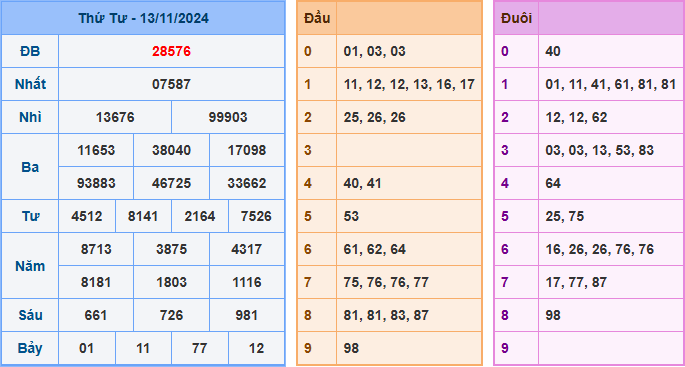Screen dimensions: 685x367
Task: Click fourth prize number 4512
Action: click(x=87, y=216)
